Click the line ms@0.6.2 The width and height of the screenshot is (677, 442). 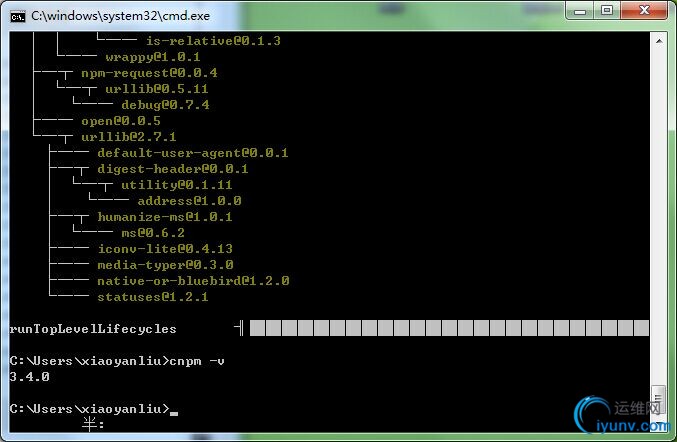pos(153,233)
